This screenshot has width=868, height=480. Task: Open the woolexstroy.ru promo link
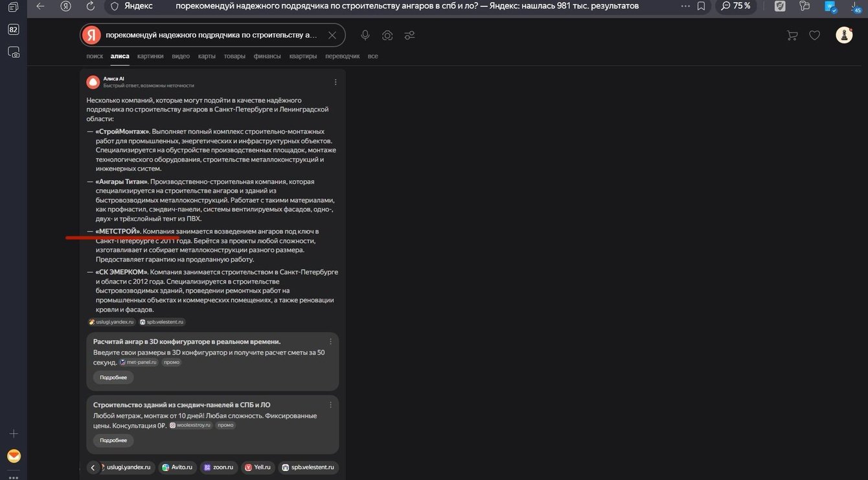coord(191,426)
